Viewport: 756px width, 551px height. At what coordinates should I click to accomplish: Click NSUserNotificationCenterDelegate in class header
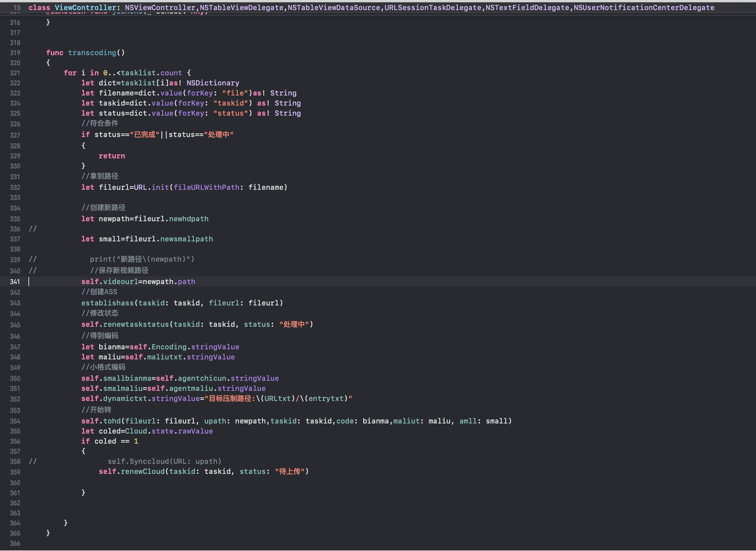pyautogui.click(x=644, y=7)
